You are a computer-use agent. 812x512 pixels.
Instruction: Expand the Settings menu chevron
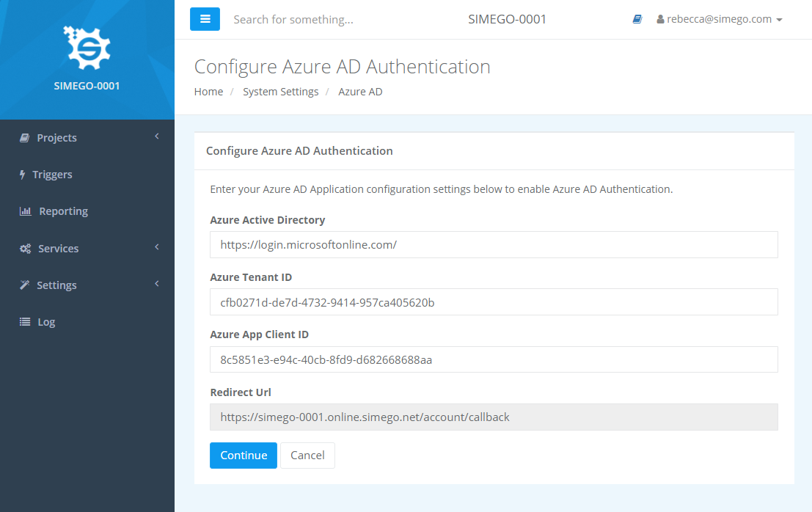coord(157,284)
